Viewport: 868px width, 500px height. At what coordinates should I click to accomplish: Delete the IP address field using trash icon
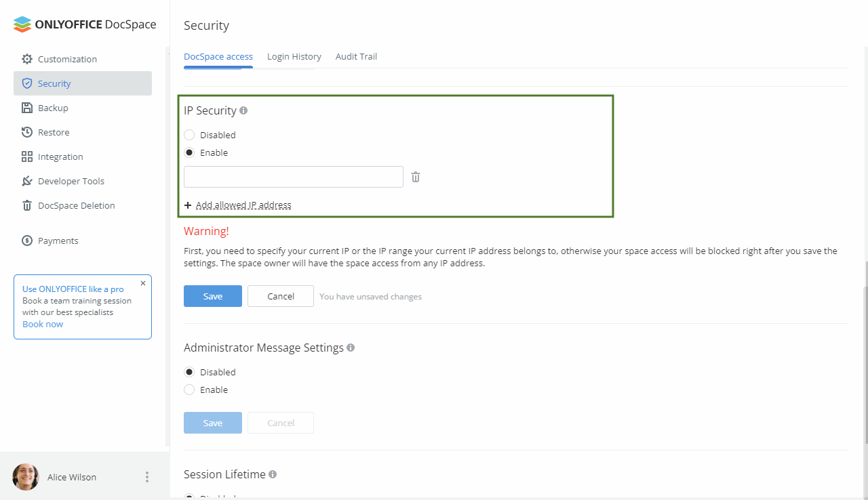(416, 177)
